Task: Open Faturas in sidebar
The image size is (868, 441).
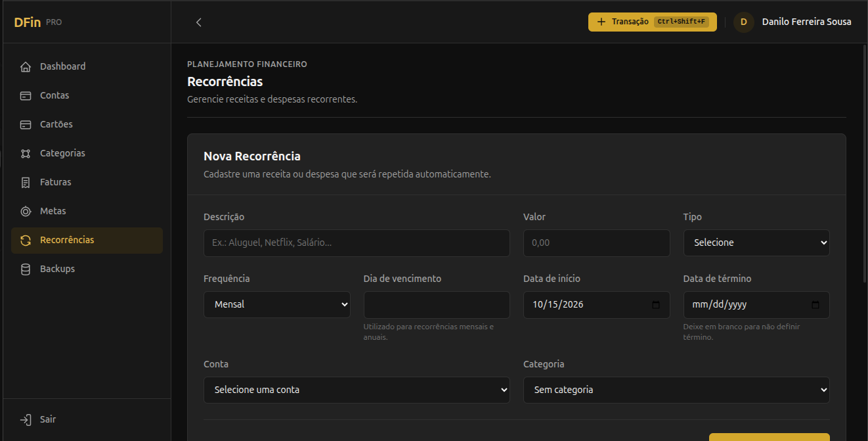Action: click(87, 182)
